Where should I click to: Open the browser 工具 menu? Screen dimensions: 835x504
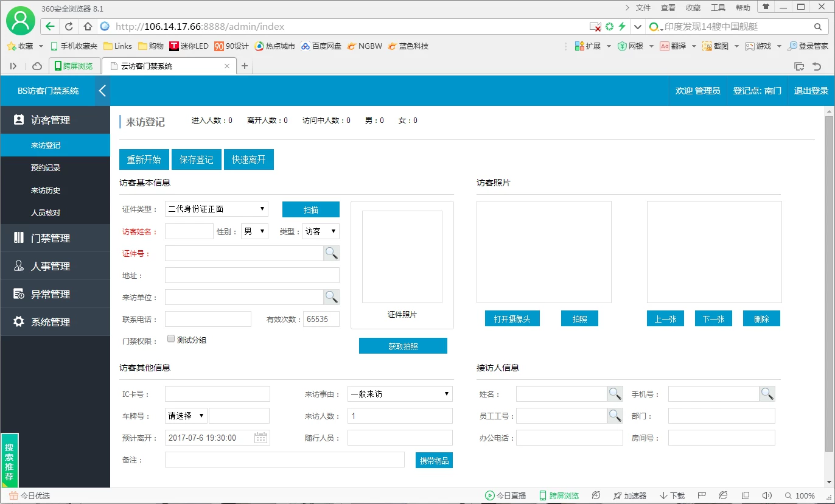pyautogui.click(x=718, y=7)
